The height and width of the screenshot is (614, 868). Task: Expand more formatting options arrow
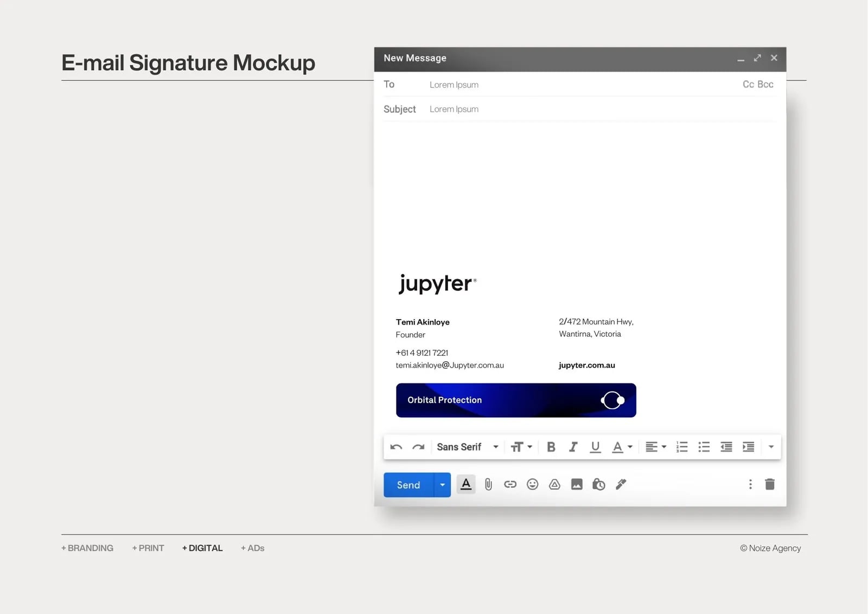771,447
